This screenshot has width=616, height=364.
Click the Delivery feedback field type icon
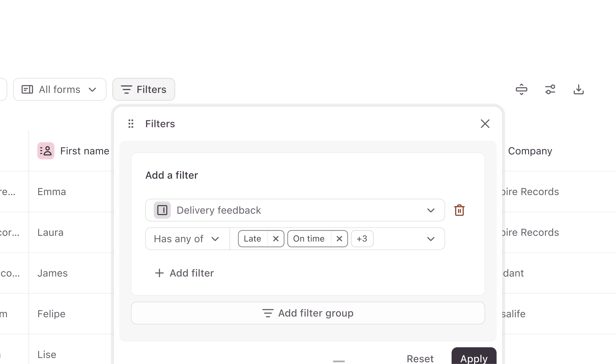[x=162, y=210]
